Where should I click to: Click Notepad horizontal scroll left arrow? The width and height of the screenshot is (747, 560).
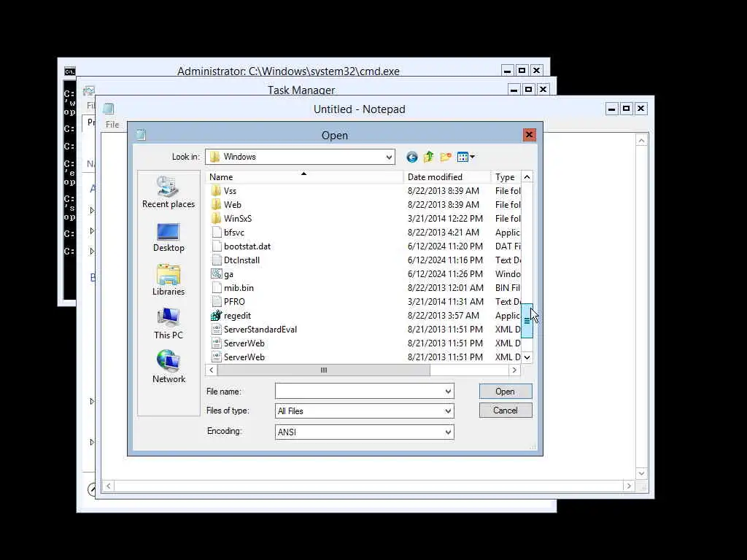[108, 486]
